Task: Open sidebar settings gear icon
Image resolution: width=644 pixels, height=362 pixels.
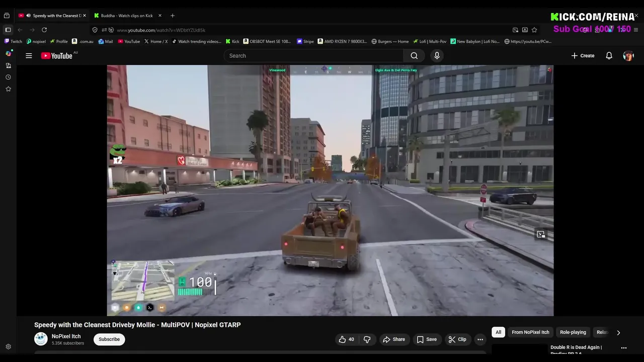Action: pos(8,347)
